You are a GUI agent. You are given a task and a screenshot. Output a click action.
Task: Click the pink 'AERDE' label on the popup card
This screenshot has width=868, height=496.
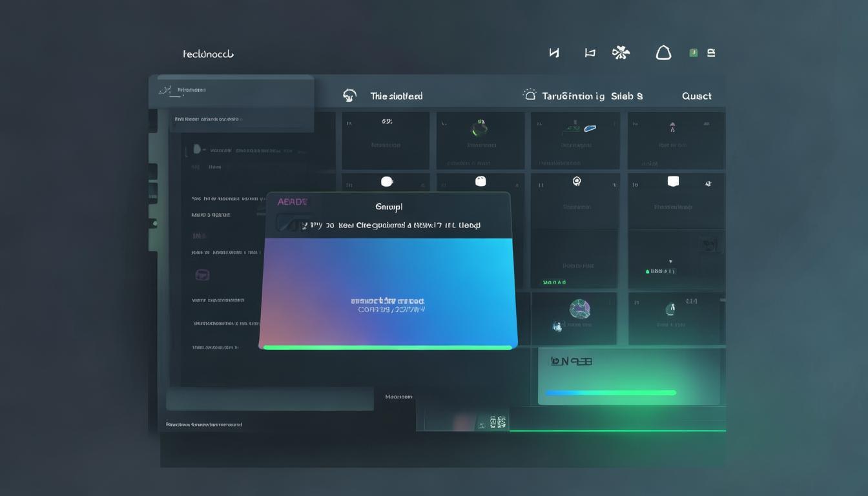click(293, 202)
